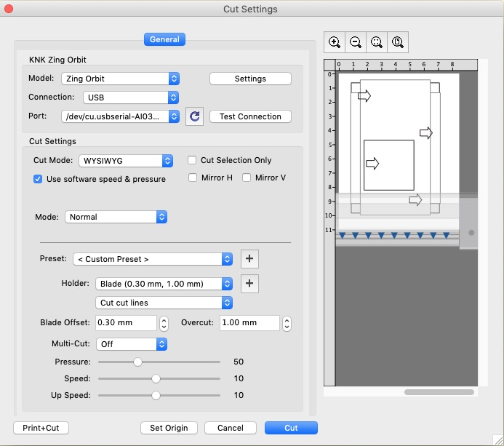Click the blue Cut button
This screenshot has width=504, height=446.
click(291, 428)
